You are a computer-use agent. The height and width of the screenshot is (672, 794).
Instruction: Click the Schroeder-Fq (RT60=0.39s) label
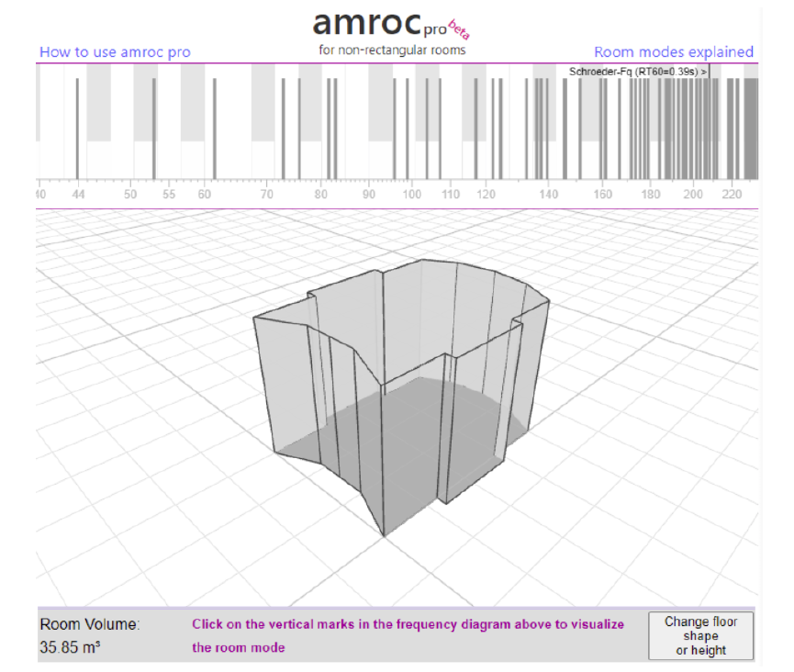click(638, 72)
